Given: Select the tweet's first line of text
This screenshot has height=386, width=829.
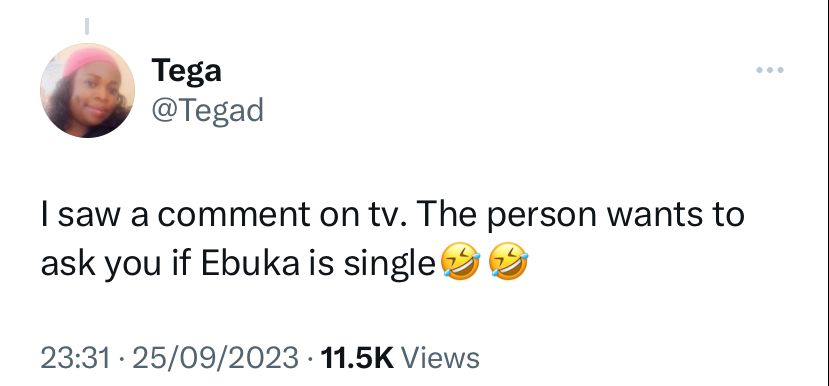Looking at the screenshot, I should pos(393,215).
